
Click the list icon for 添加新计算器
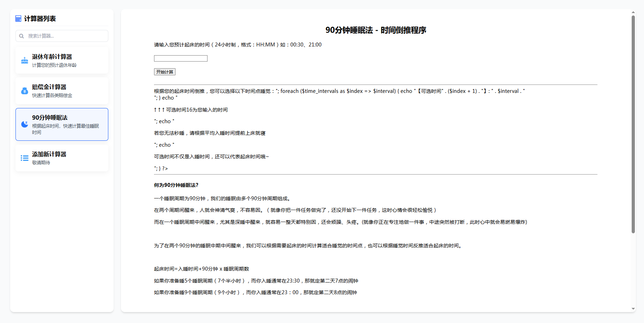click(25, 158)
